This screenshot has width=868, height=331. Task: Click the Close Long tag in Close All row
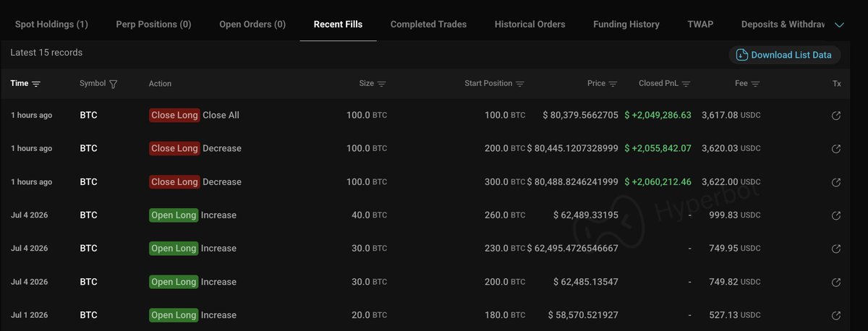click(174, 116)
